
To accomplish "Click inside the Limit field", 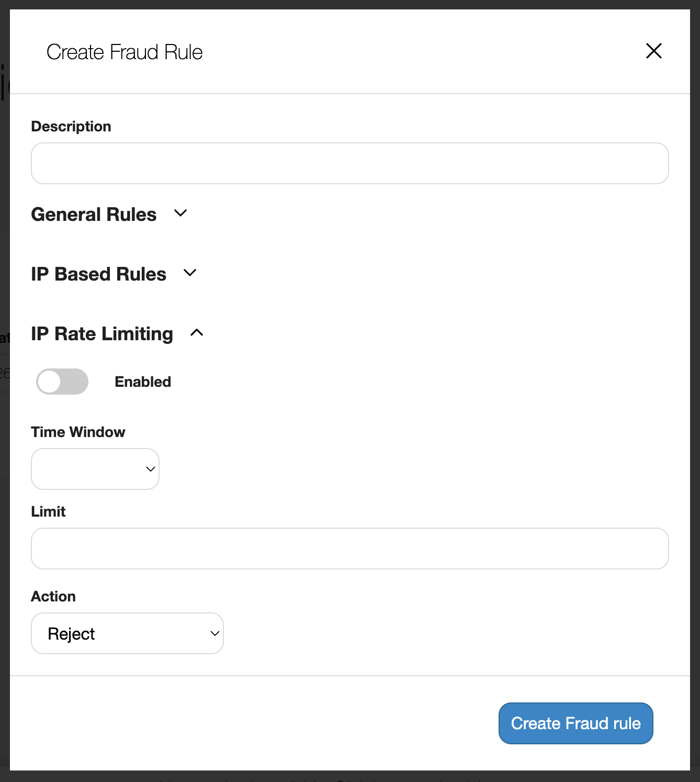I will tap(349, 548).
